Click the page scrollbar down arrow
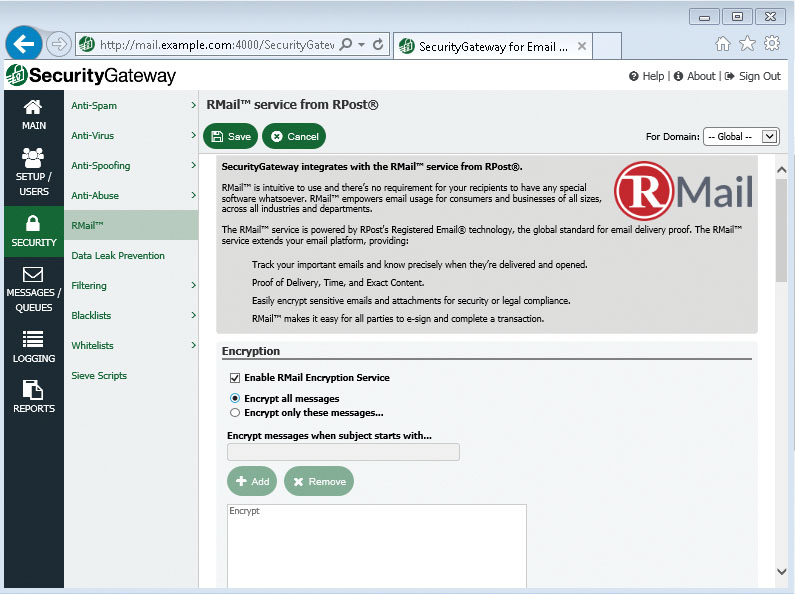The height and width of the screenshot is (594, 795). (x=781, y=572)
